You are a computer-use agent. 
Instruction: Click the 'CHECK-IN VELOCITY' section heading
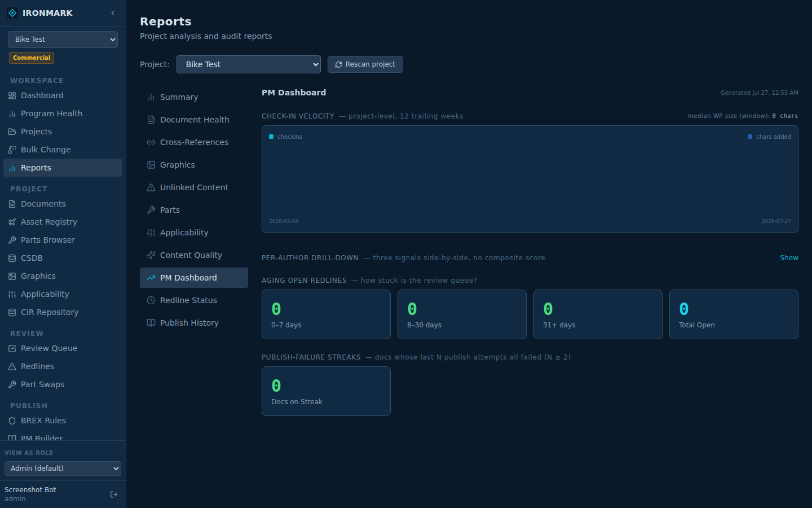click(x=298, y=116)
